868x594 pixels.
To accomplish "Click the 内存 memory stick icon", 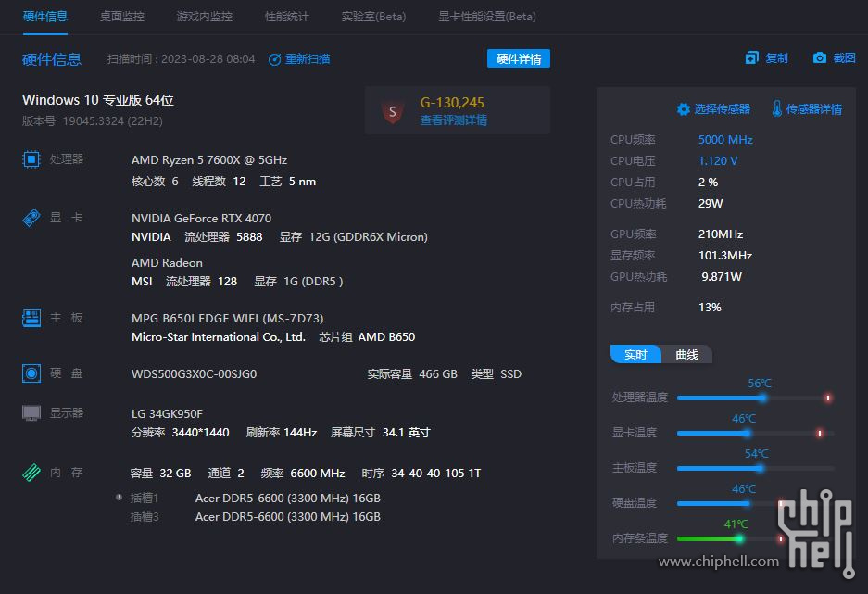I will [31, 473].
